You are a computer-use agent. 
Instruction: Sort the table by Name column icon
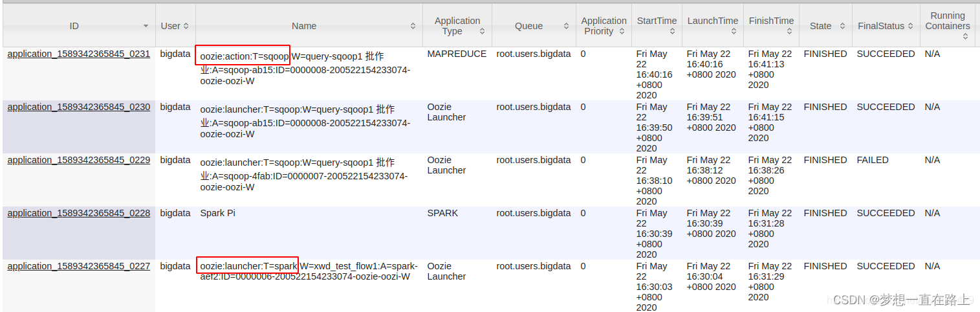pos(413,26)
